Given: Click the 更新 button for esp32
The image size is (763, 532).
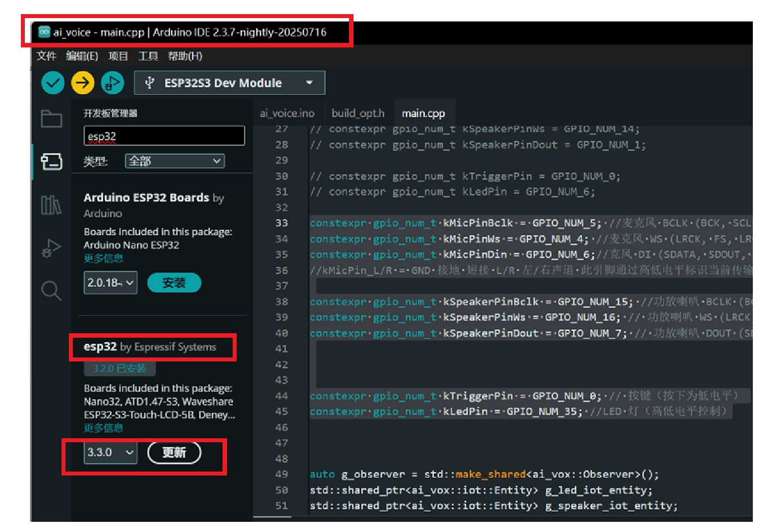Looking at the screenshot, I should (174, 452).
